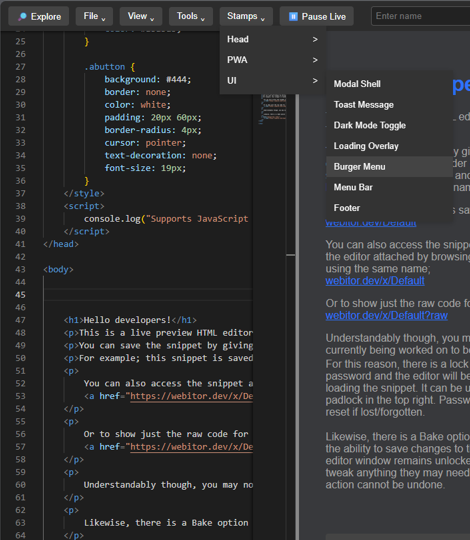Click the pause icon beside Pause Live
Viewport: 470px width, 540px height.
click(x=293, y=16)
